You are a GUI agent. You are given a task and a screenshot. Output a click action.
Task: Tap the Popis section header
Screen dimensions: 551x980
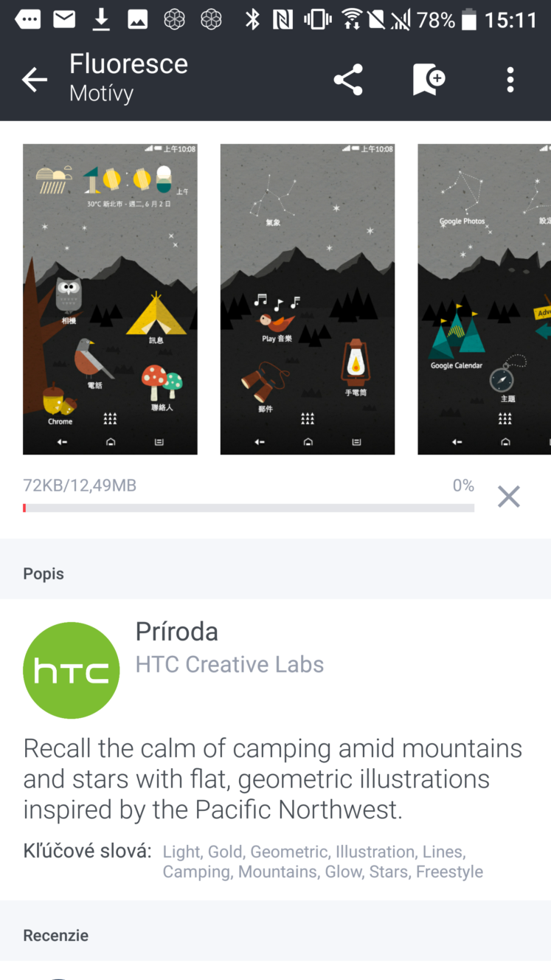[x=44, y=574]
